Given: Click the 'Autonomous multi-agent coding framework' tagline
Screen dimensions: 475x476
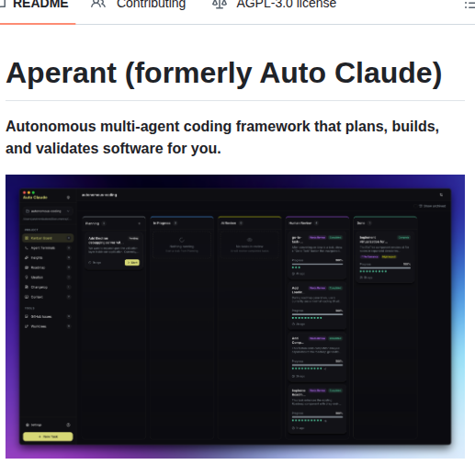Looking at the screenshot, I should pos(222,138).
